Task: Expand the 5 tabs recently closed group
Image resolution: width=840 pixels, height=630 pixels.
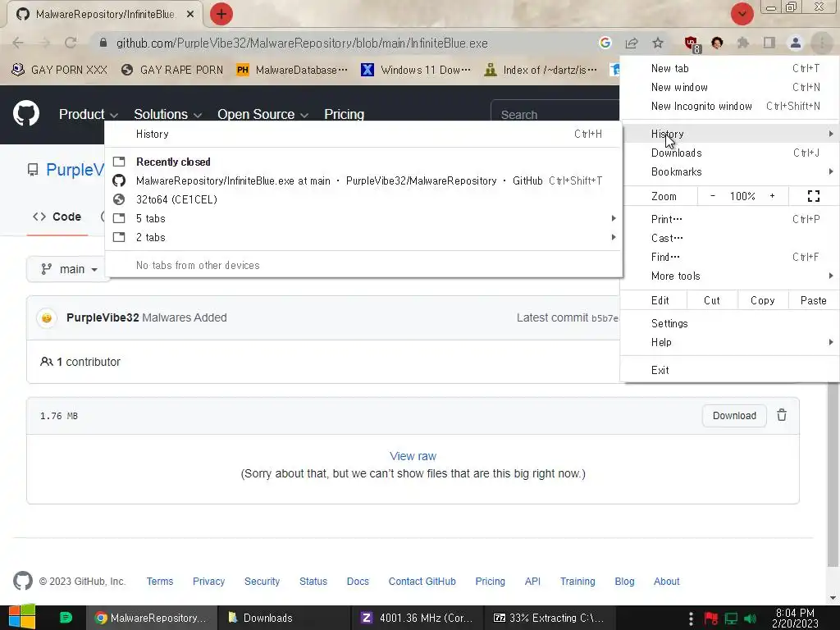Action: point(363,218)
